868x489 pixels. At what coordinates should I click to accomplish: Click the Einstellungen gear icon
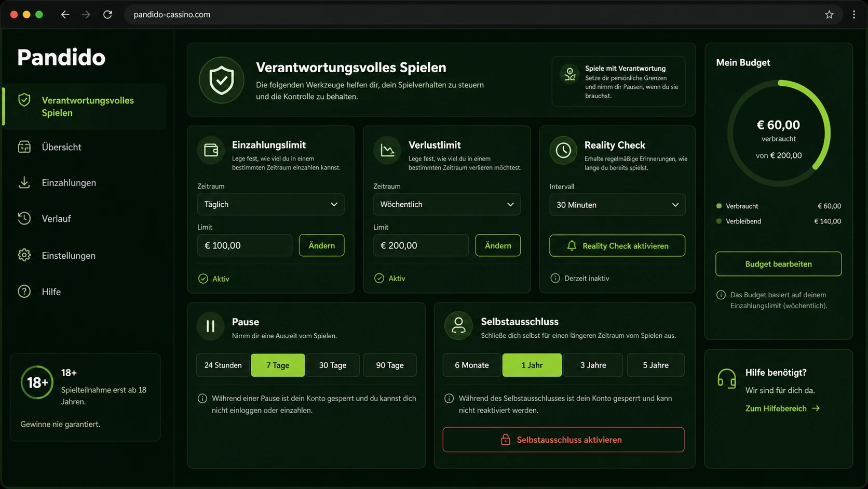24,255
